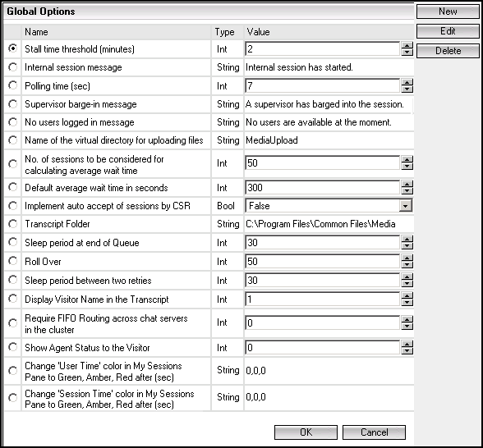Choose the Supervisor barge-in message option
This screenshot has width=483, height=448.
12,103
